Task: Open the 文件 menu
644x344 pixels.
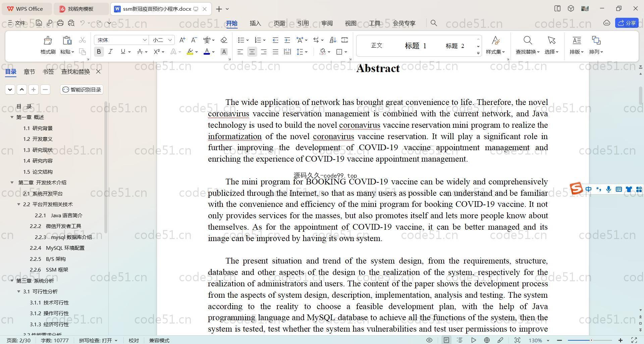Action: click(x=17, y=23)
